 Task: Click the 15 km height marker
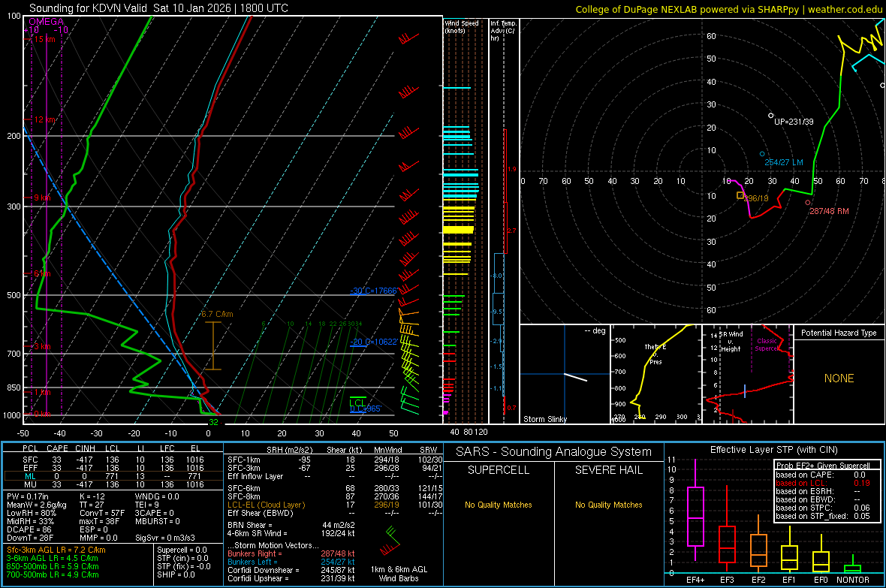(x=44, y=39)
